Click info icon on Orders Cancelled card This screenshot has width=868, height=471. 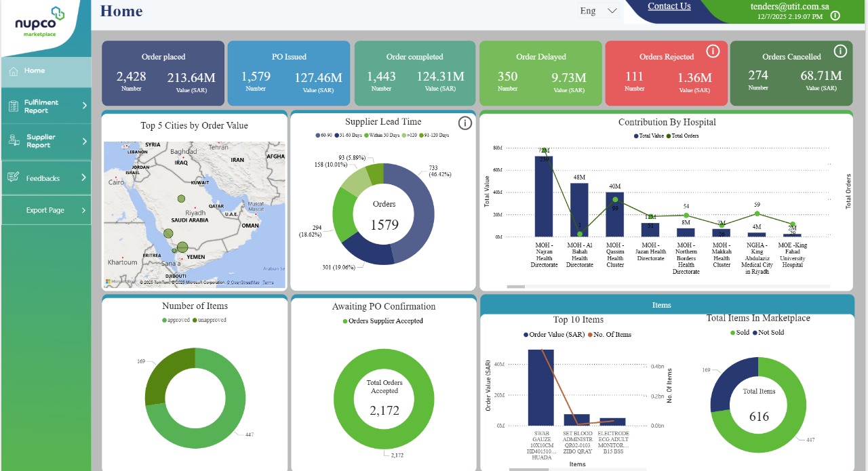click(840, 51)
